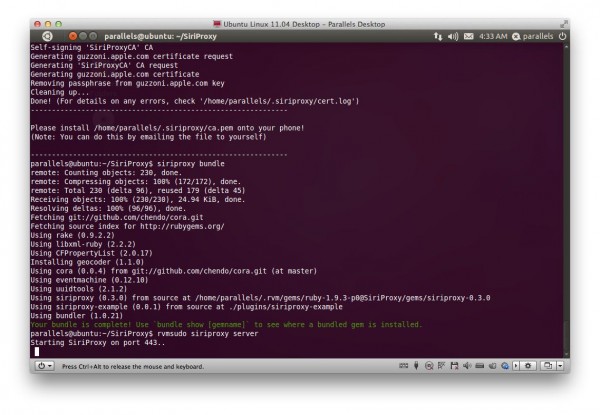600x415 pixels.
Task: Click the blue globe sharing status icon
Action: pos(505,366)
